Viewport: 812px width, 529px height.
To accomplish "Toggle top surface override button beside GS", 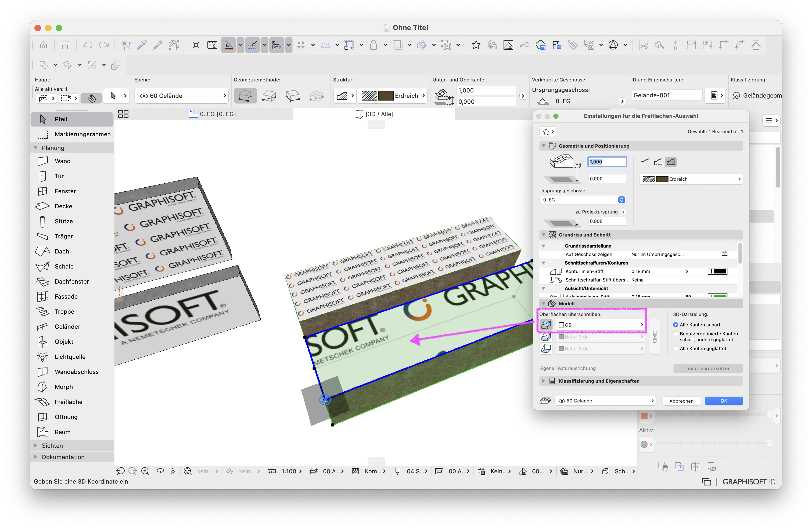I will [546, 324].
